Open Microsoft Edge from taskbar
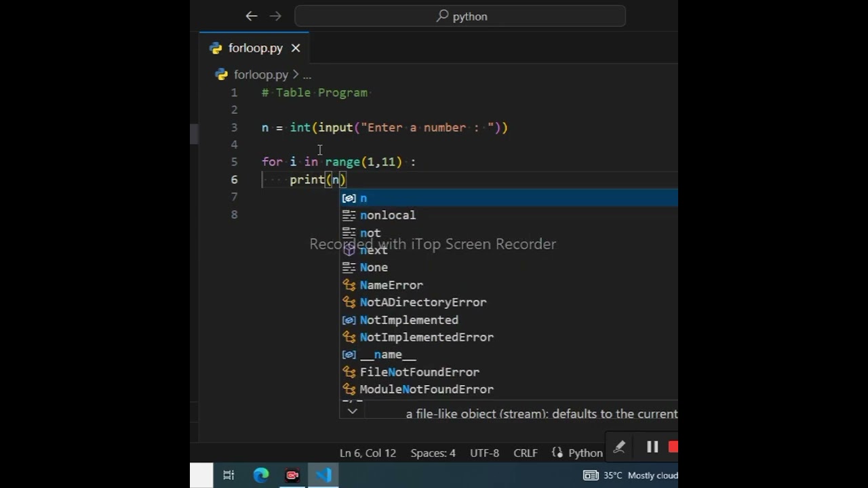Image resolution: width=868 pixels, height=488 pixels. coord(261,475)
